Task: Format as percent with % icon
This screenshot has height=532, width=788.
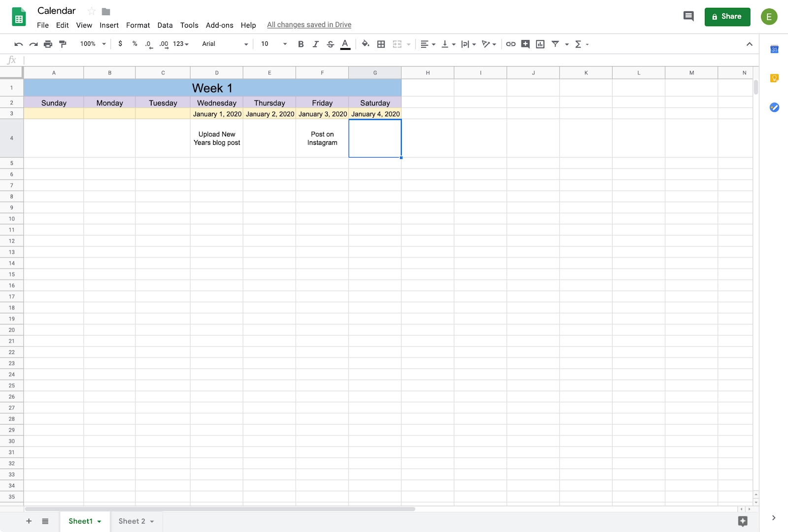Action: [134, 44]
